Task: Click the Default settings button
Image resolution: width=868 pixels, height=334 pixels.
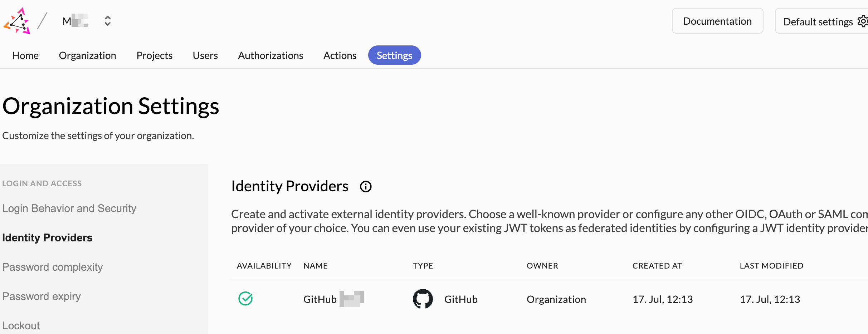Action: 821,21
